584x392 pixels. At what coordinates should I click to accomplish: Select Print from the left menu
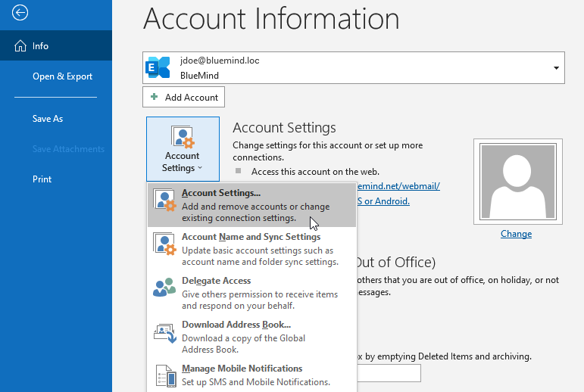[42, 179]
